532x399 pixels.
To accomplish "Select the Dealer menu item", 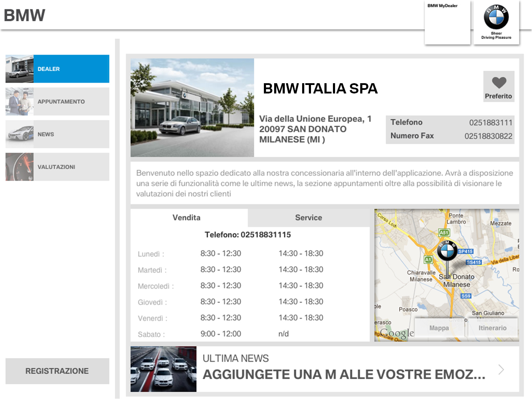I will pyautogui.click(x=57, y=69).
